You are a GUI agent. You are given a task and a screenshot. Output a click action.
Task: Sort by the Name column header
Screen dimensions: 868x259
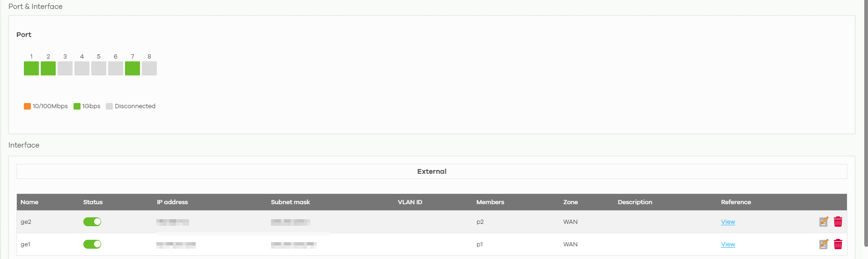coord(29,202)
